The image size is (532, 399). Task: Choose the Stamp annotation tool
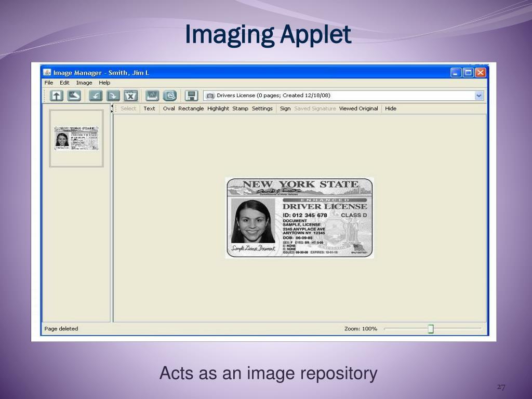pyautogui.click(x=240, y=109)
